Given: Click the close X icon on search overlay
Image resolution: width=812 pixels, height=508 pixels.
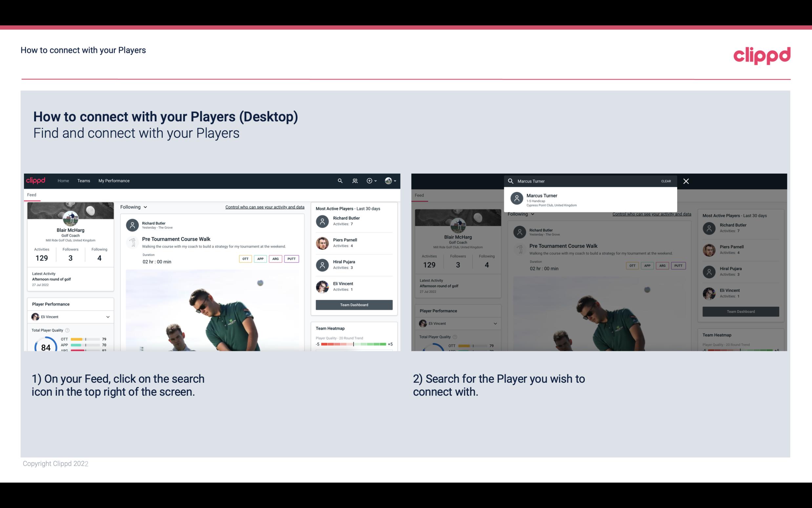Looking at the screenshot, I should [x=686, y=181].
